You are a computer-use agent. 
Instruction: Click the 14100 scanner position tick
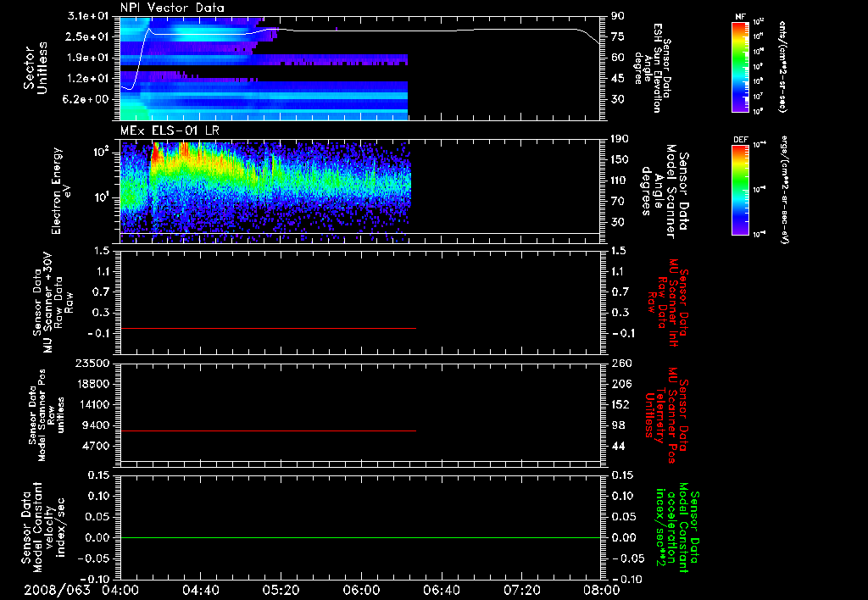pos(92,404)
